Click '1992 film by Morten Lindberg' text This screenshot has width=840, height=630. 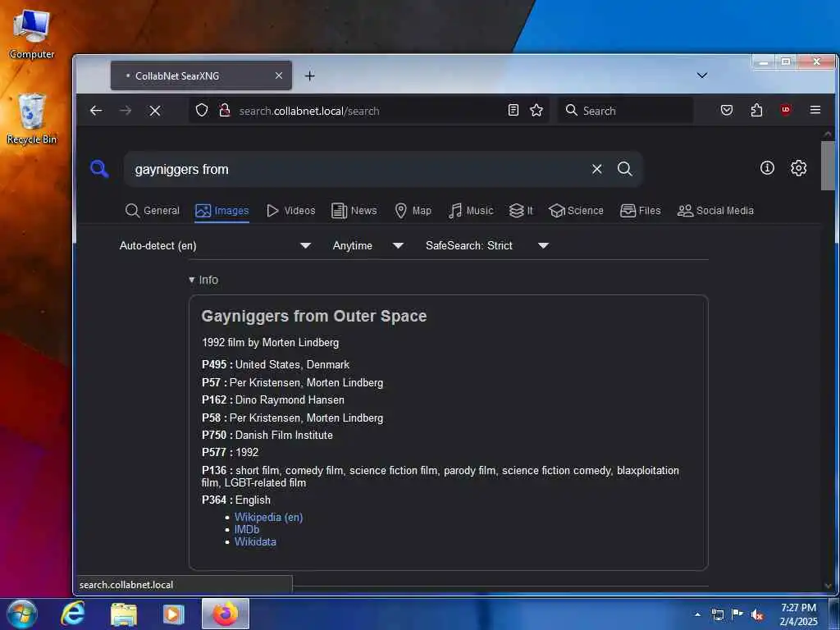tap(271, 342)
